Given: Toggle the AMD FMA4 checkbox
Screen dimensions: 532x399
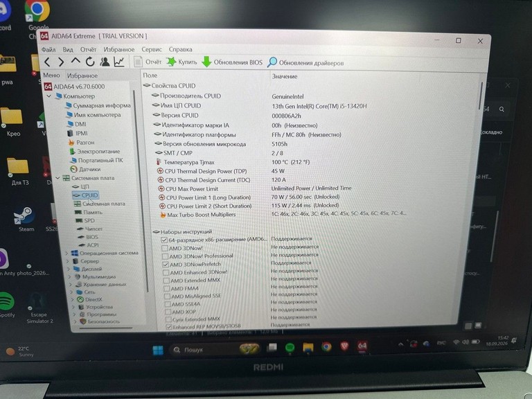Looking at the screenshot, I should [x=167, y=289].
